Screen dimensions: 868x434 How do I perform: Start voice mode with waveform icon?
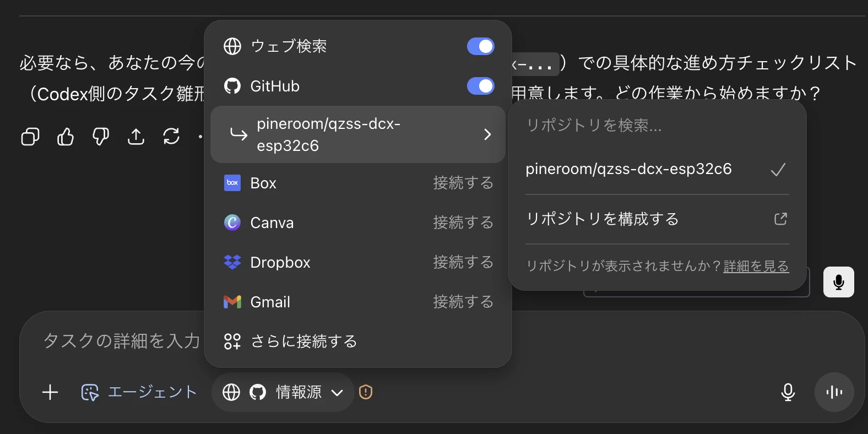click(x=834, y=392)
